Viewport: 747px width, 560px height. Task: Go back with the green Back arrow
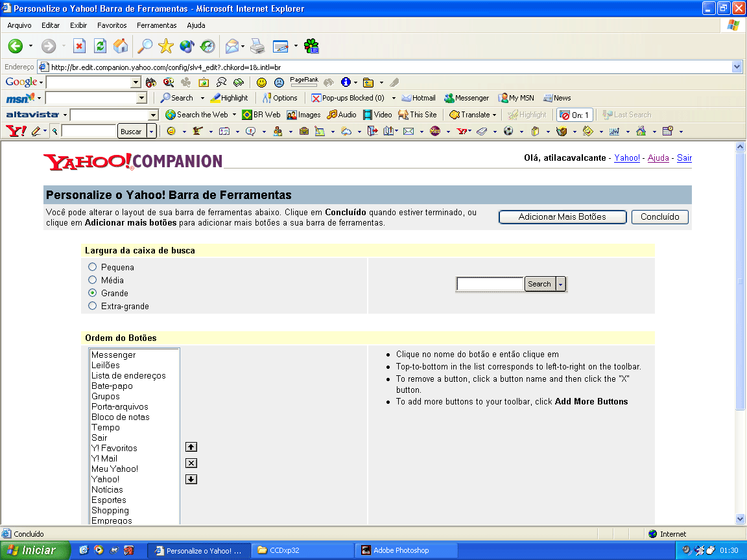pos(16,46)
